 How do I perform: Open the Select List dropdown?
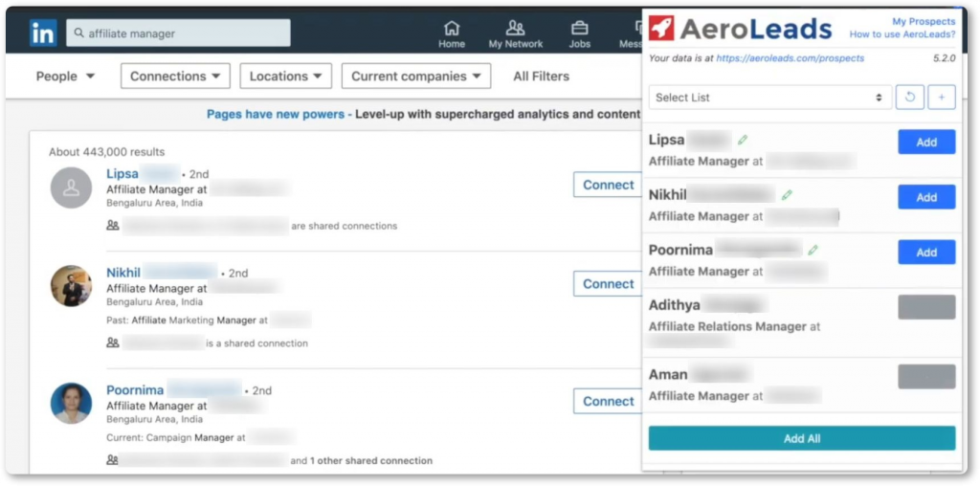[x=770, y=98]
